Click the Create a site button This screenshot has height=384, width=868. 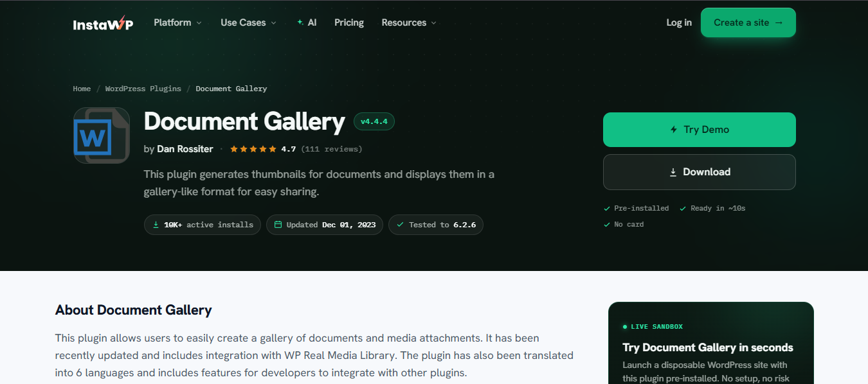pos(748,22)
